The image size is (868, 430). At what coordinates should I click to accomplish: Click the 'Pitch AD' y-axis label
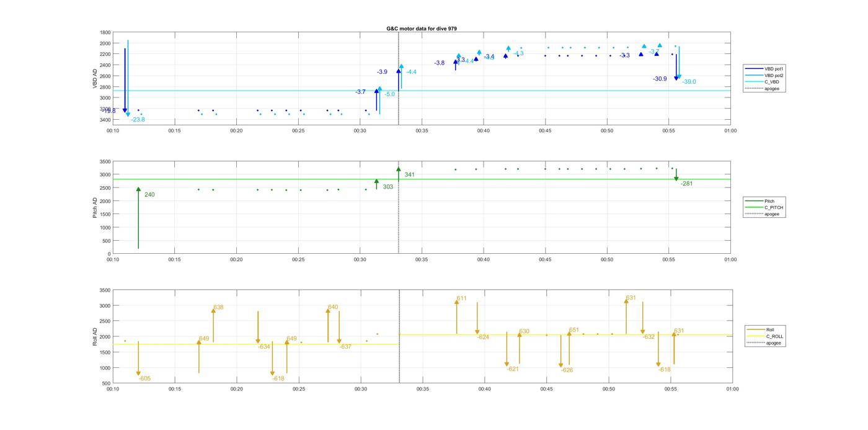tap(95, 207)
